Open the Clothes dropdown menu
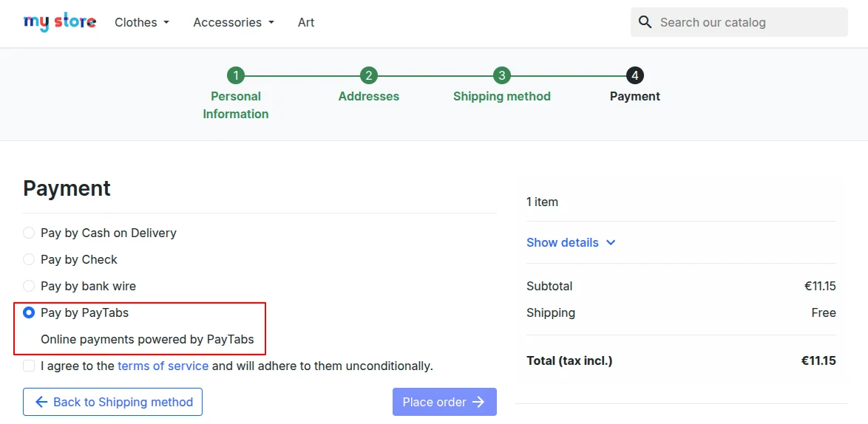 pos(142,22)
